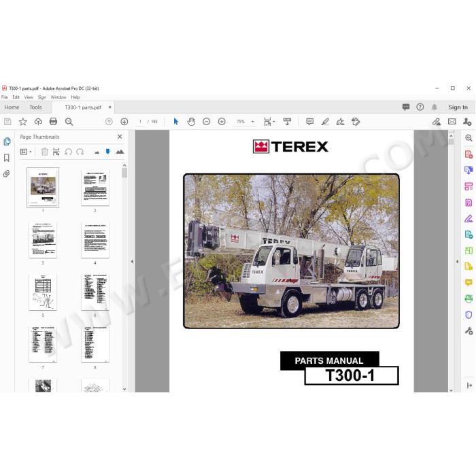Enlarge thumbnails large mountain icon
This screenshot has width=476, height=476.
120,152
